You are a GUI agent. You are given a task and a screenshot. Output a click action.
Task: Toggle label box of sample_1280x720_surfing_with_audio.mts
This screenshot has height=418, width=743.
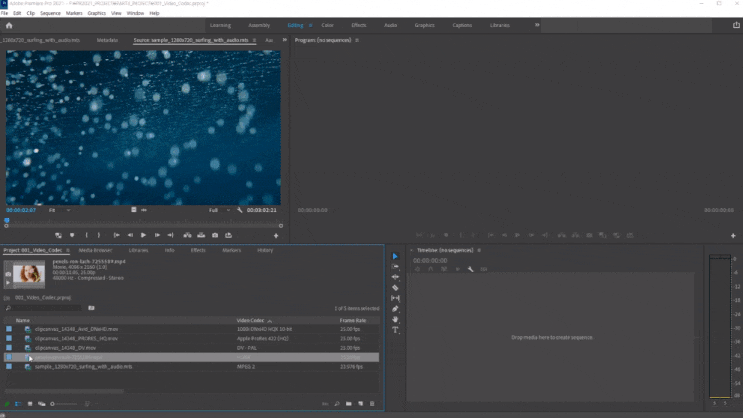9,367
